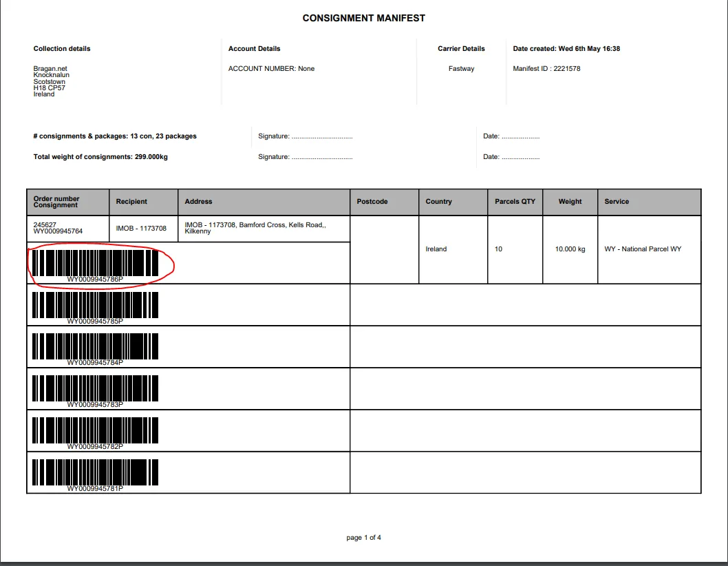Click the Parcels QTY column header

click(x=515, y=202)
